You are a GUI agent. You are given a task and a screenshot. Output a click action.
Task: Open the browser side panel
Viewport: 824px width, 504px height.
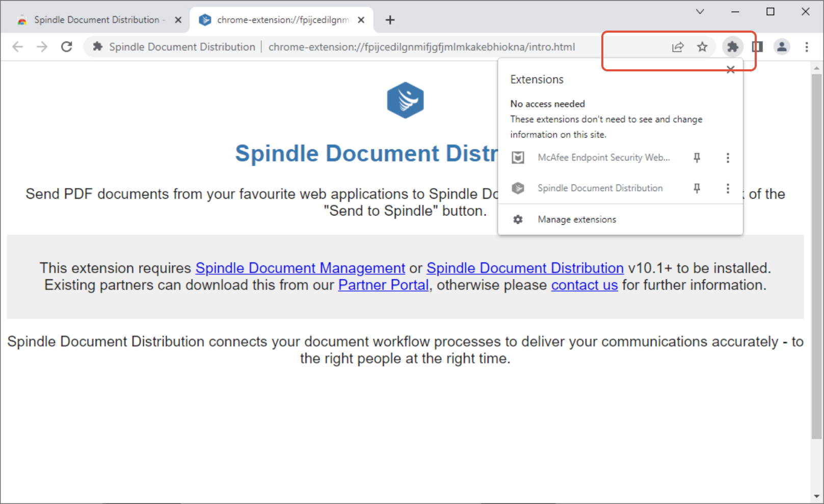pyautogui.click(x=757, y=47)
